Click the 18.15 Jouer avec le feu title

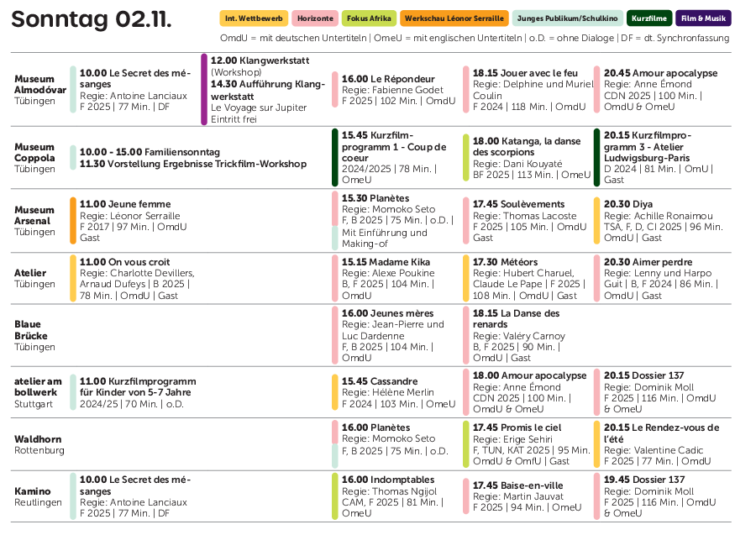click(525, 73)
